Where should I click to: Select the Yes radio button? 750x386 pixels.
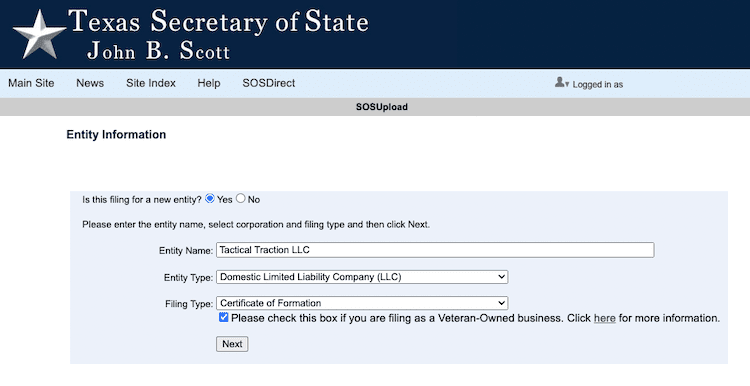(x=210, y=199)
